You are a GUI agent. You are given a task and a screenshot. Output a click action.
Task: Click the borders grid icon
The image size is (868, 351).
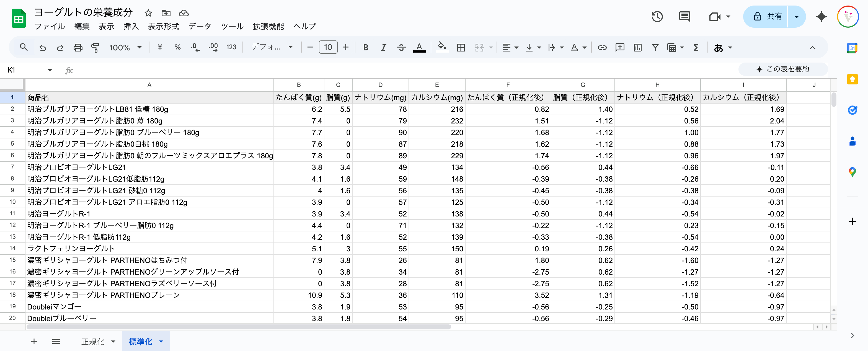coord(461,48)
